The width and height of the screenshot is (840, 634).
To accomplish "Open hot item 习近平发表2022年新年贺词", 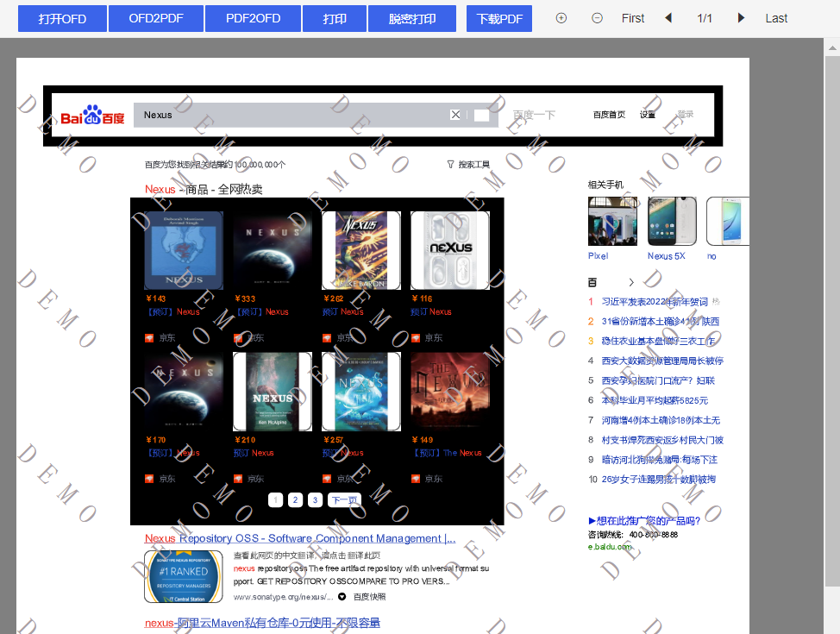I will pyautogui.click(x=655, y=302).
